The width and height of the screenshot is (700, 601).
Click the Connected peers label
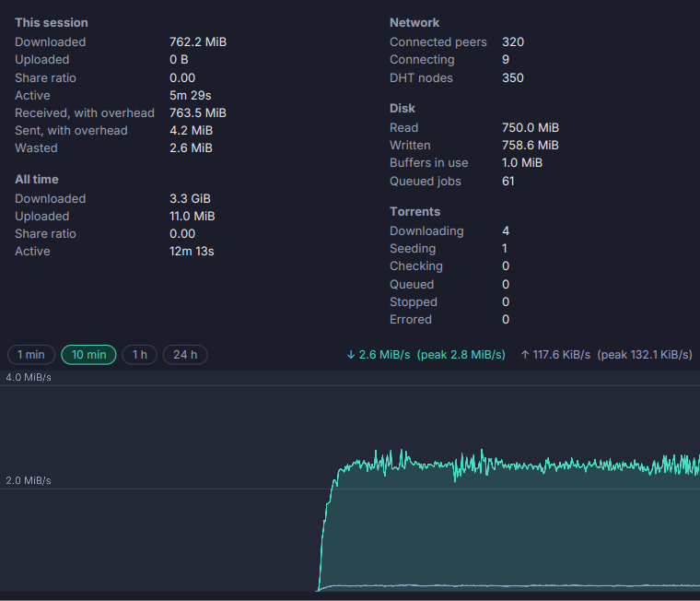tap(438, 42)
